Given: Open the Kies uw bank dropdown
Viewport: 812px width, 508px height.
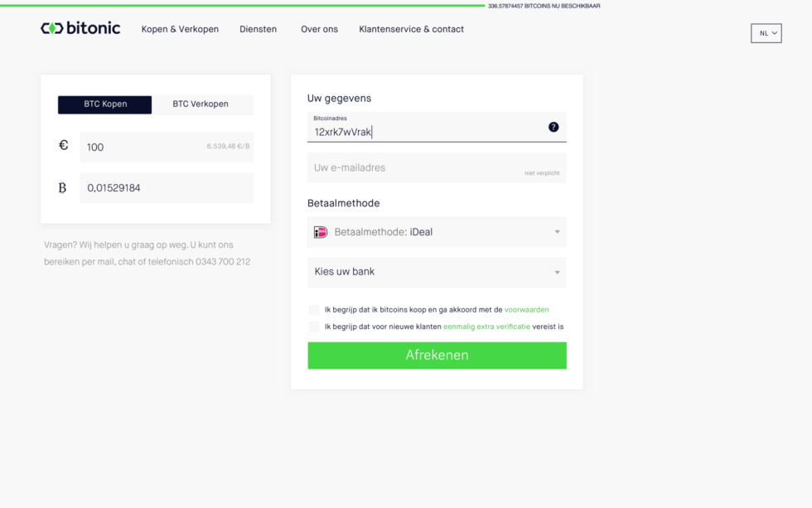Looking at the screenshot, I should [x=437, y=273].
